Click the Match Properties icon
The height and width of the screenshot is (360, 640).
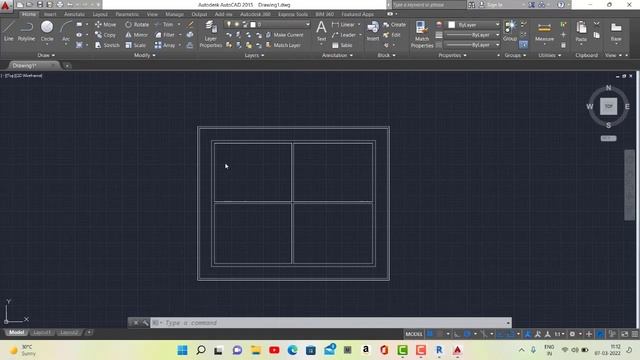pos(422,34)
